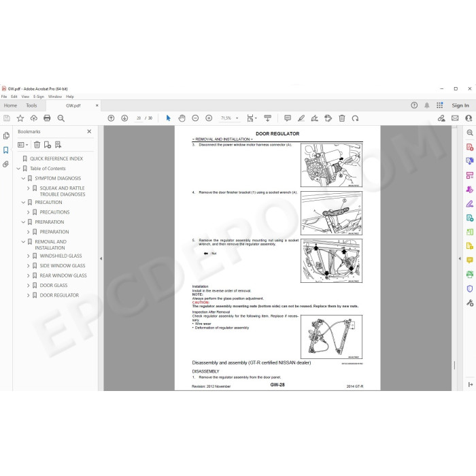The image size is (476, 476).
Task: Collapse Table of Contents bookmark
Action: (x=18, y=169)
